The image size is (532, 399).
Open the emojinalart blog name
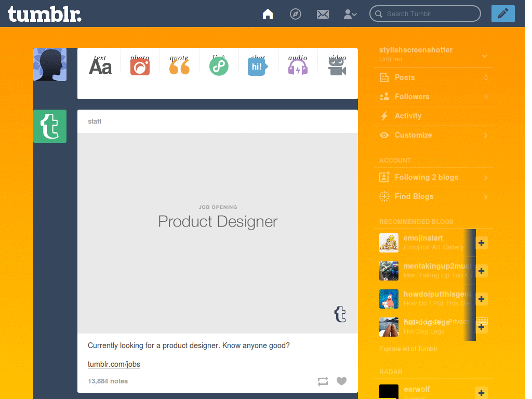(x=423, y=238)
